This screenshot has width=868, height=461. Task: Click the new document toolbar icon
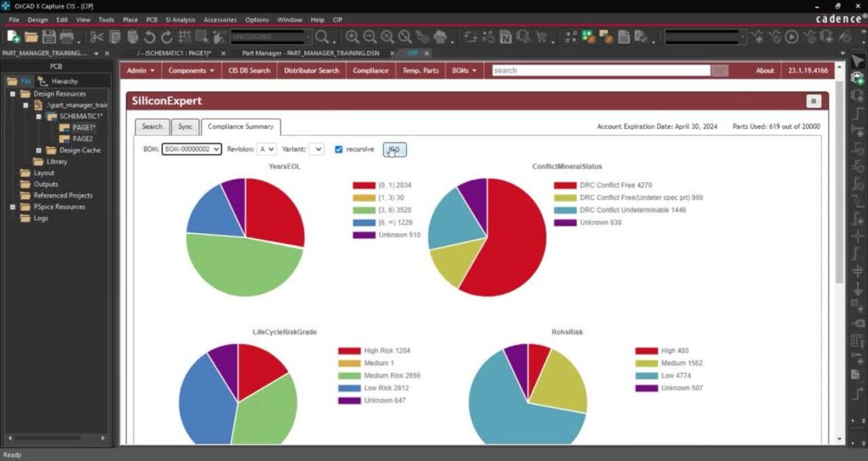coord(14,37)
